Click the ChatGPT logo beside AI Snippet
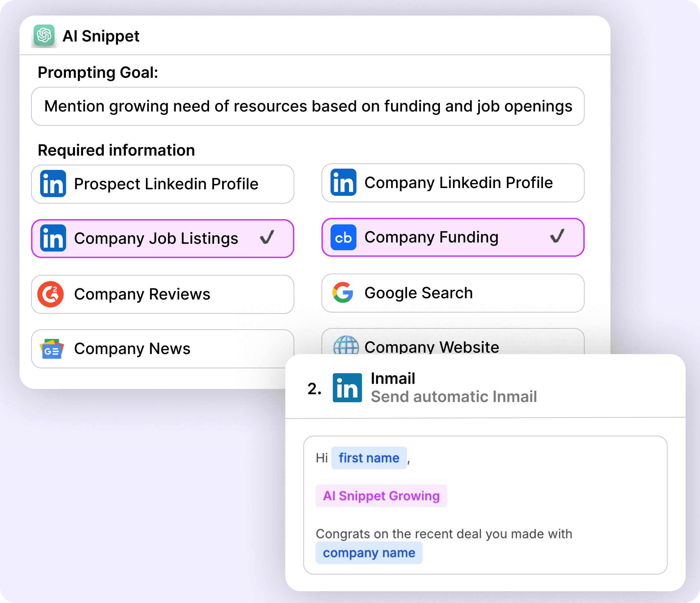The image size is (700, 603). click(44, 35)
